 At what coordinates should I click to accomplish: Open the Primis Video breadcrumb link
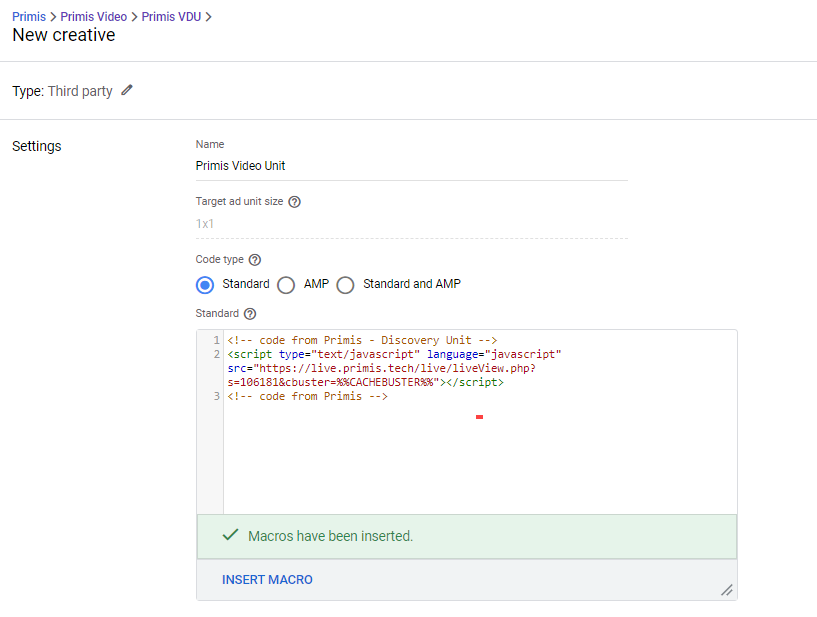93,17
